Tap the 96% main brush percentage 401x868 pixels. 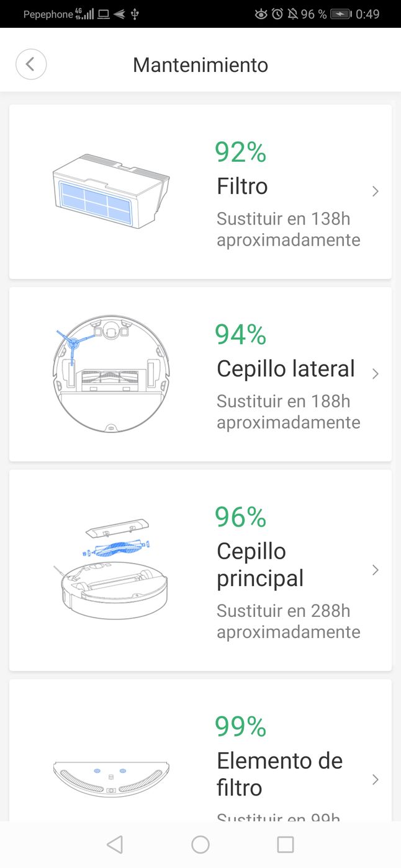click(240, 516)
